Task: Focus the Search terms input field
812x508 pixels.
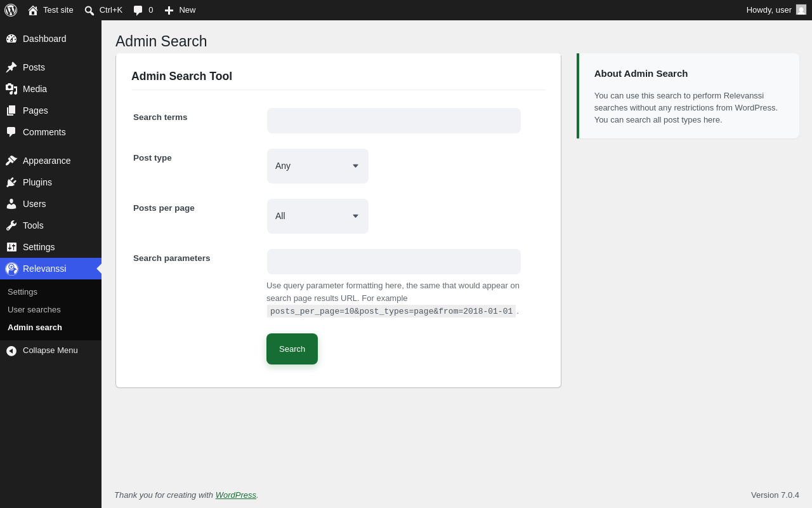Action: pyautogui.click(x=394, y=121)
